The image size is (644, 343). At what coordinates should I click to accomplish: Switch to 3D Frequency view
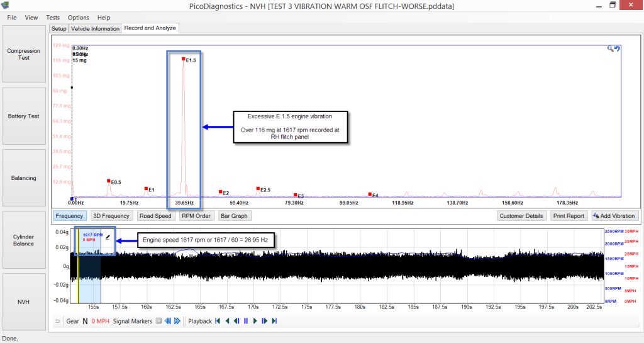(x=111, y=216)
